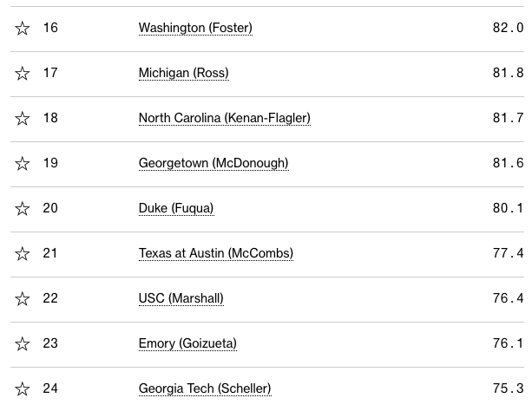The width and height of the screenshot is (532, 411).
Task: Visit the Georgetown (McDonough) profile link
Action: 213,164
